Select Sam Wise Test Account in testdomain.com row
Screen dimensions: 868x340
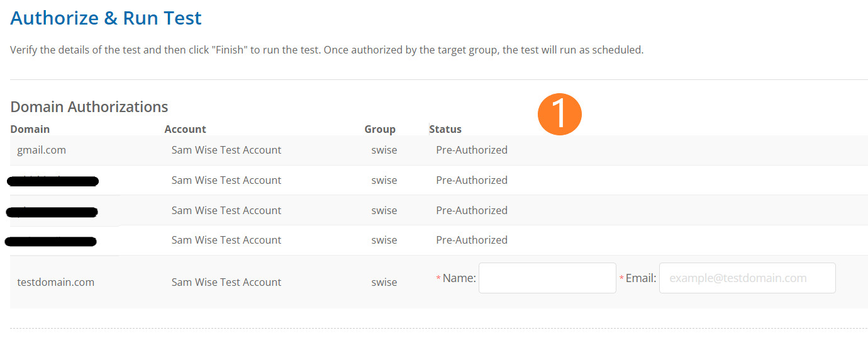point(226,282)
